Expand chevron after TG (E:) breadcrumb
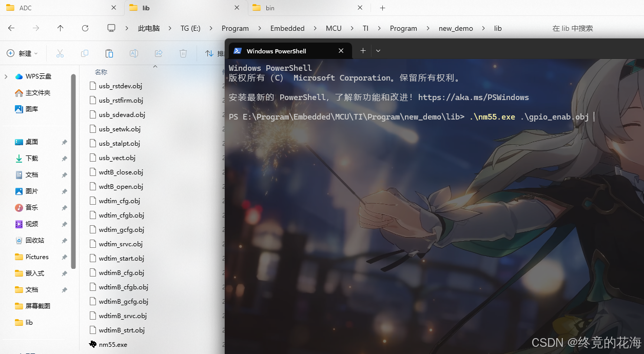This screenshot has width=644, height=354. (x=211, y=28)
